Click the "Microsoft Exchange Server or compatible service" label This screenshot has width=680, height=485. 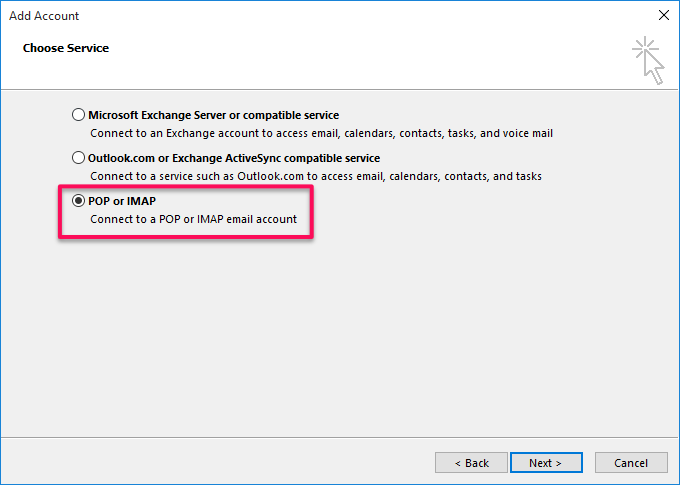point(213,115)
